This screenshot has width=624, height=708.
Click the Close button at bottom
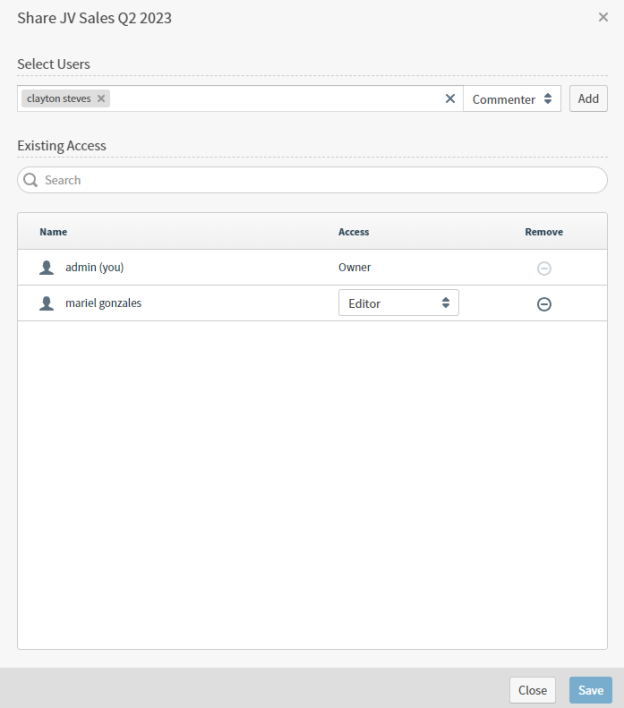(x=532, y=690)
